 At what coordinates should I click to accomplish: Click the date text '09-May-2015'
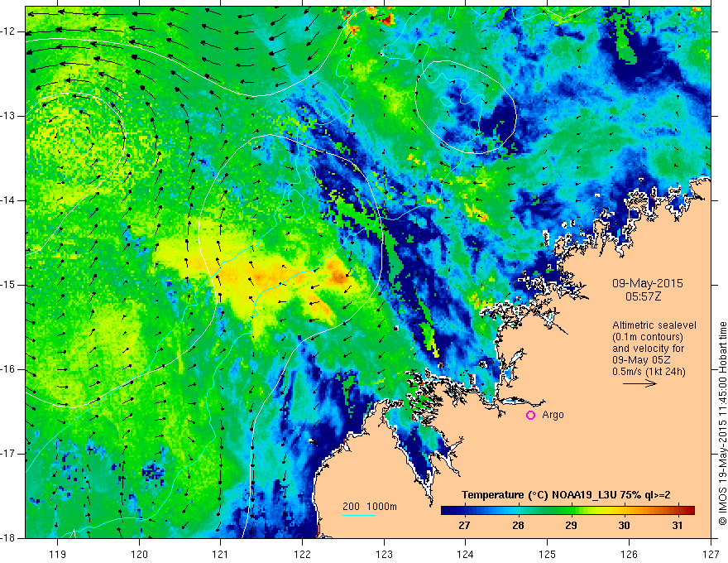pos(647,283)
